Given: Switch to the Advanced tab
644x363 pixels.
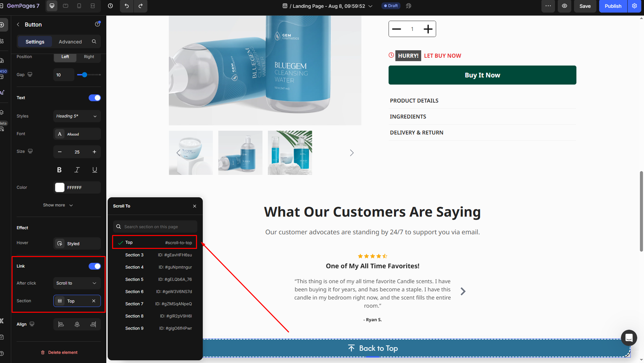Looking at the screenshot, I should pos(70,42).
